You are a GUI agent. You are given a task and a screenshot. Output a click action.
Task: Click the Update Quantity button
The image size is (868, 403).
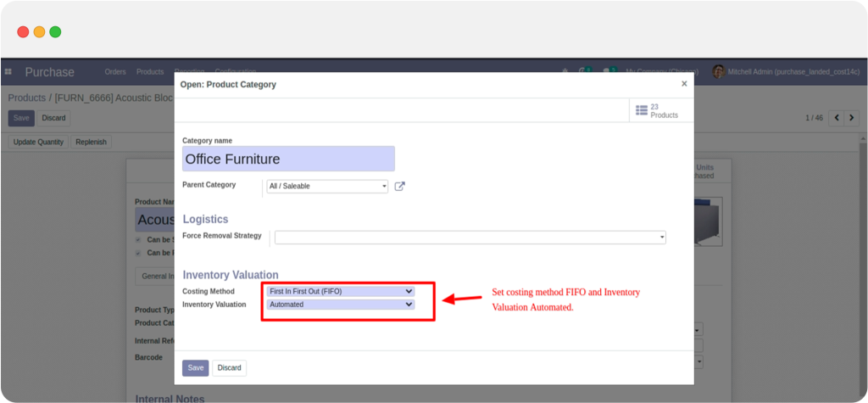38,142
